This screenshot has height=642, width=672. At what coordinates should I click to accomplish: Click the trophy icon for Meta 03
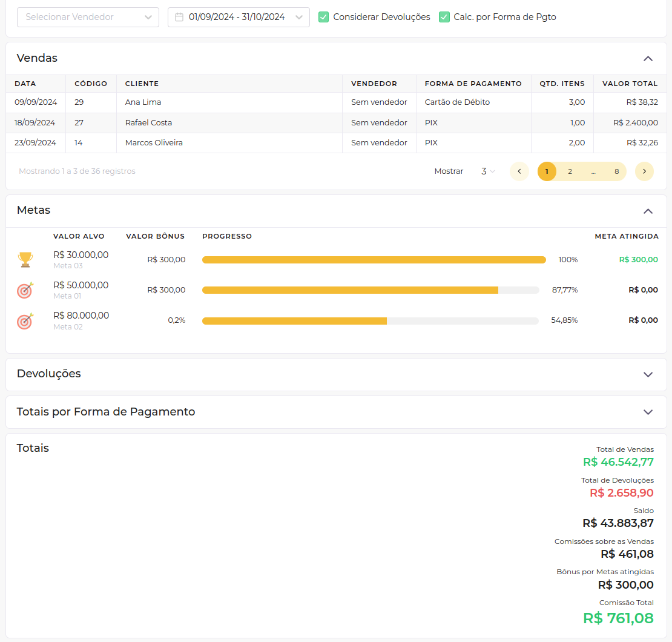pyautogui.click(x=25, y=260)
